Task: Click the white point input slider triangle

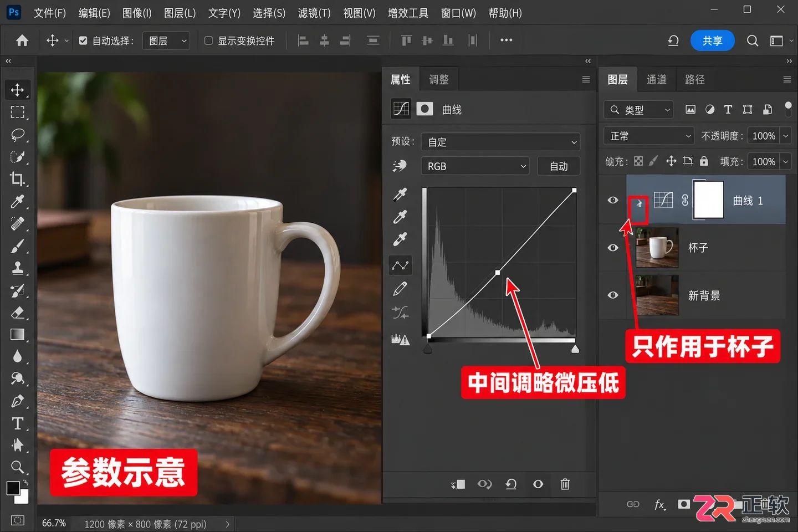Action: click(575, 349)
